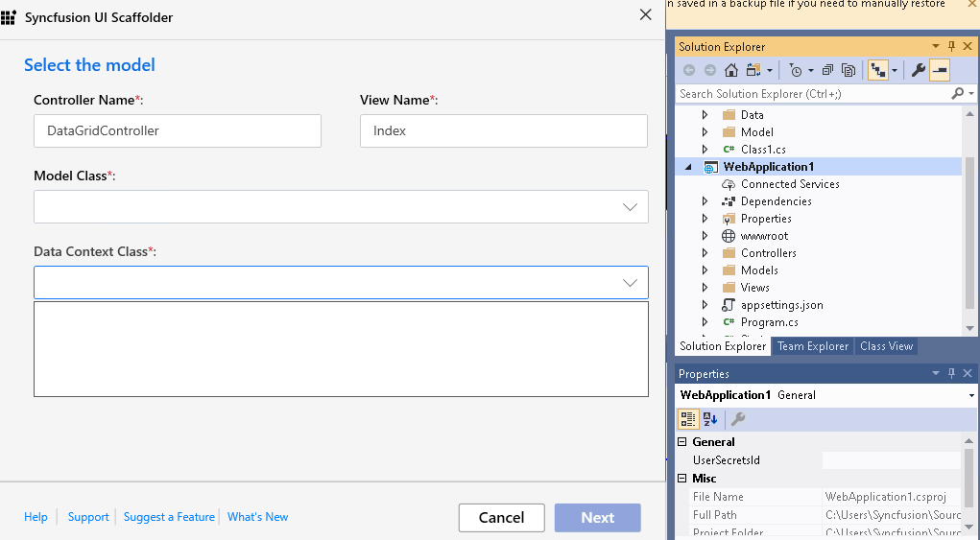Viewport: 980px width, 540px height.
Task: Open the What's New link
Action: click(257, 517)
